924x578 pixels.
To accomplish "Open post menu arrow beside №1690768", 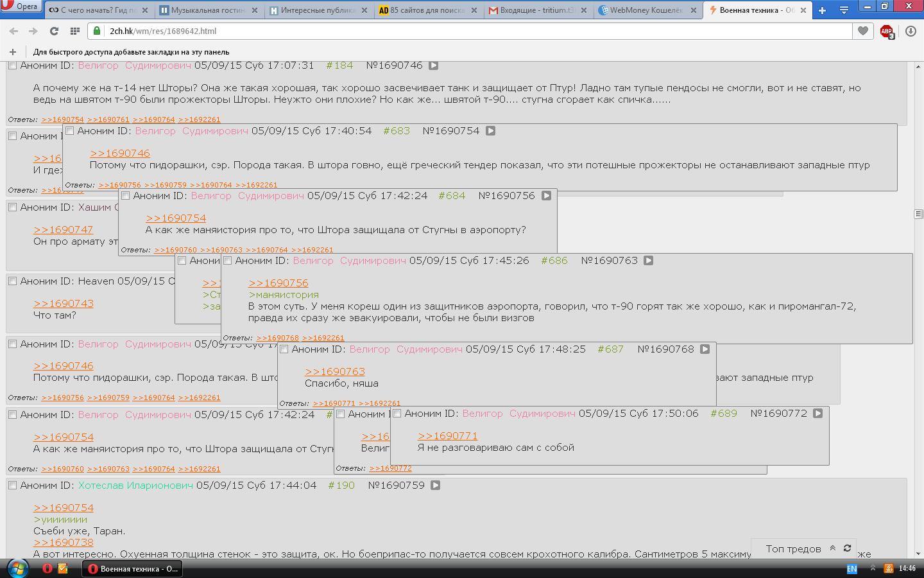I will click(705, 349).
